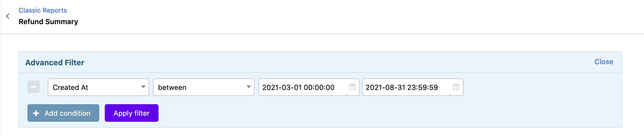
Task: Click empty area of the Advanced Filter header bar
Action: [x=329, y=63]
